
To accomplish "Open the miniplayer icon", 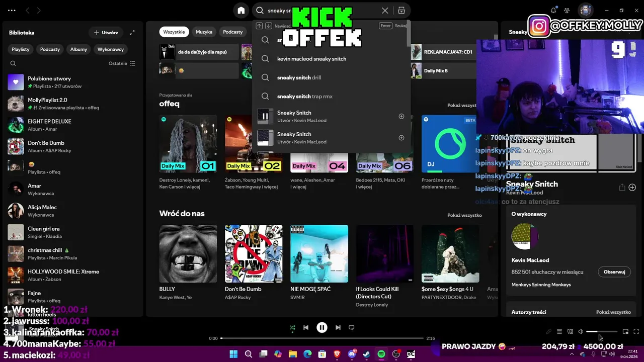I will pos(625,332).
